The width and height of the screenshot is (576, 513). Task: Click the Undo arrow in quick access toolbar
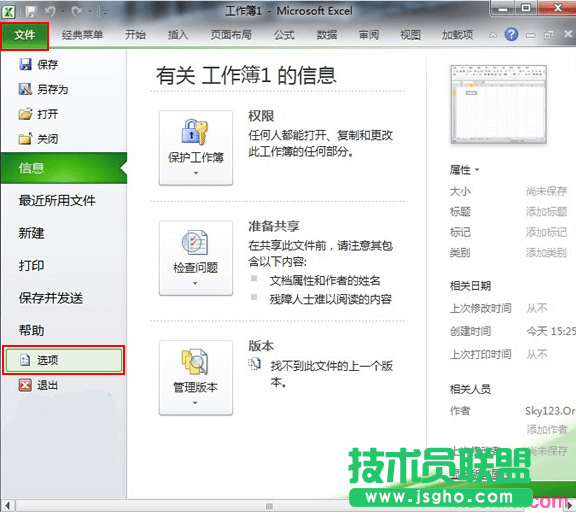point(50,12)
